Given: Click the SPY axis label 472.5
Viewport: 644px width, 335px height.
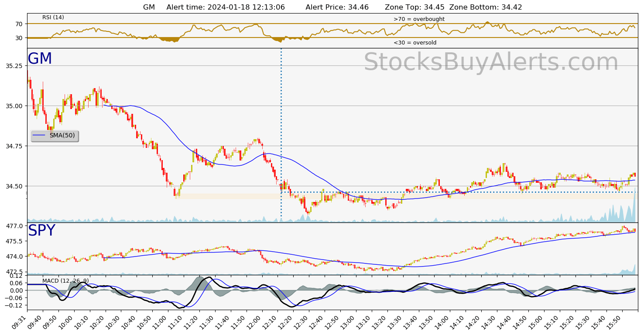Looking at the screenshot, I should [x=15, y=272].
